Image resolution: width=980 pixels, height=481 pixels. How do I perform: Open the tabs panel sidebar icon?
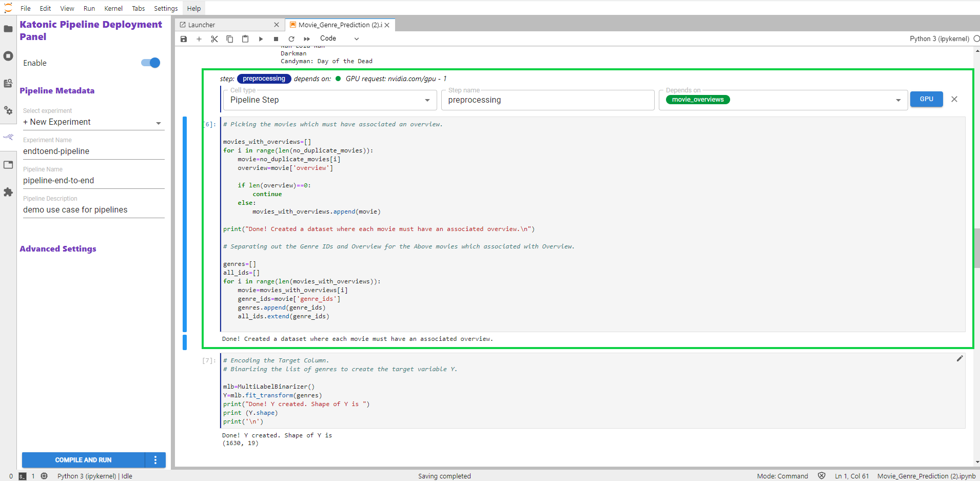(x=8, y=165)
